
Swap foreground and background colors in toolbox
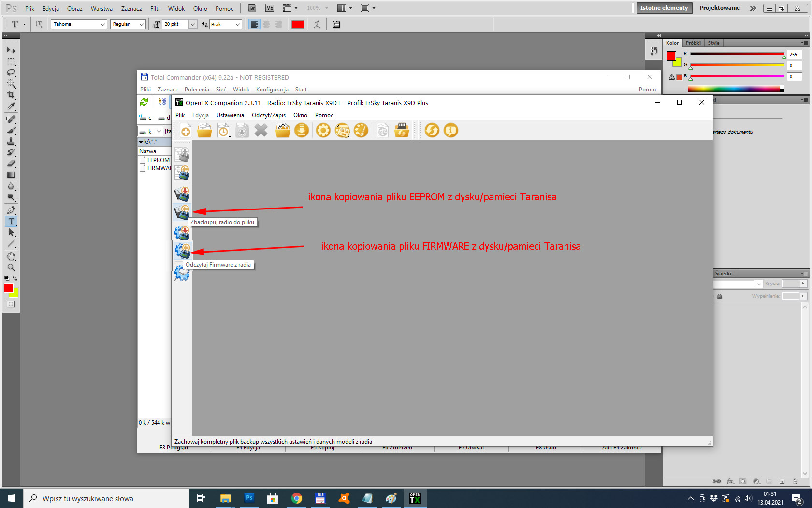point(15,278)
